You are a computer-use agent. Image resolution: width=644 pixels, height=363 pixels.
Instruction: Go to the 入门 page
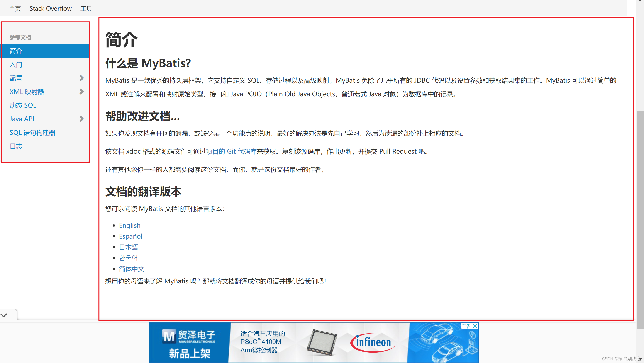(x=16, y=65)
